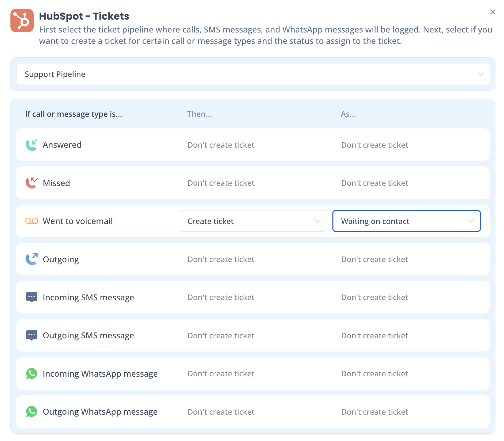Select Outgoing WhatsApp message As option

(374, 412)
